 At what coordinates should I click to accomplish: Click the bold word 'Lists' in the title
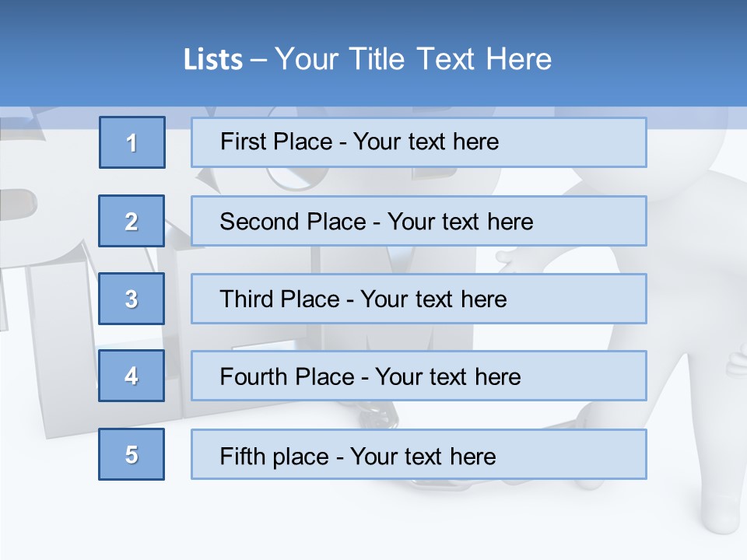[x=213, y=60]
